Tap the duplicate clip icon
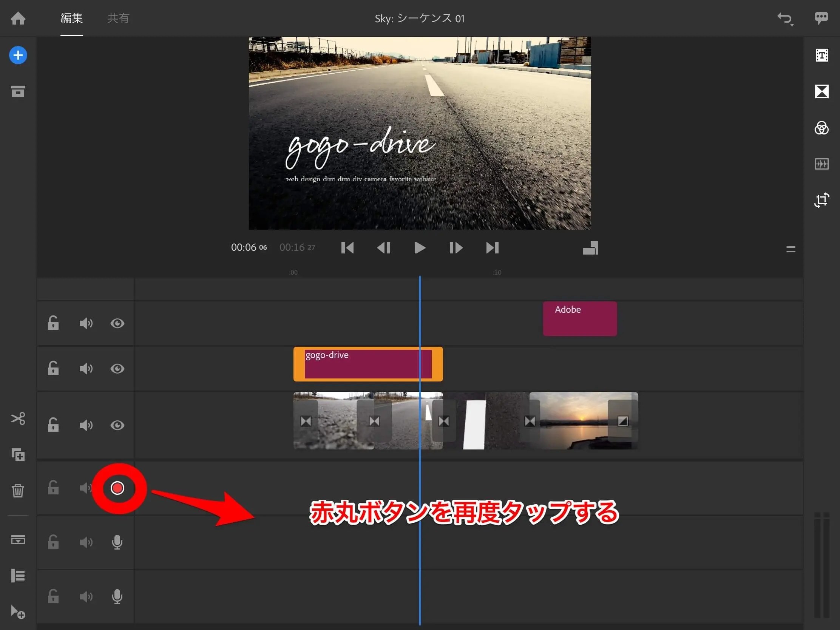The image size is (840, 630). 18,454
